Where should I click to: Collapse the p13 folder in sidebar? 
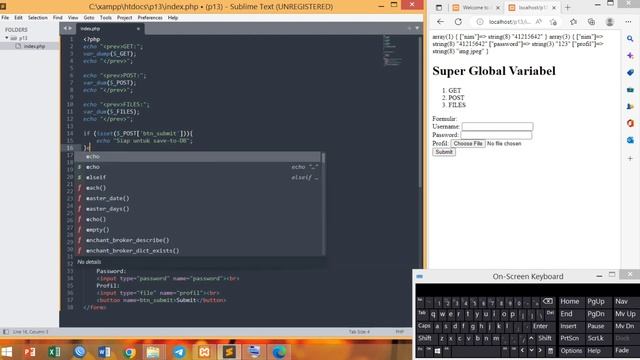click(x=7, y=38)
